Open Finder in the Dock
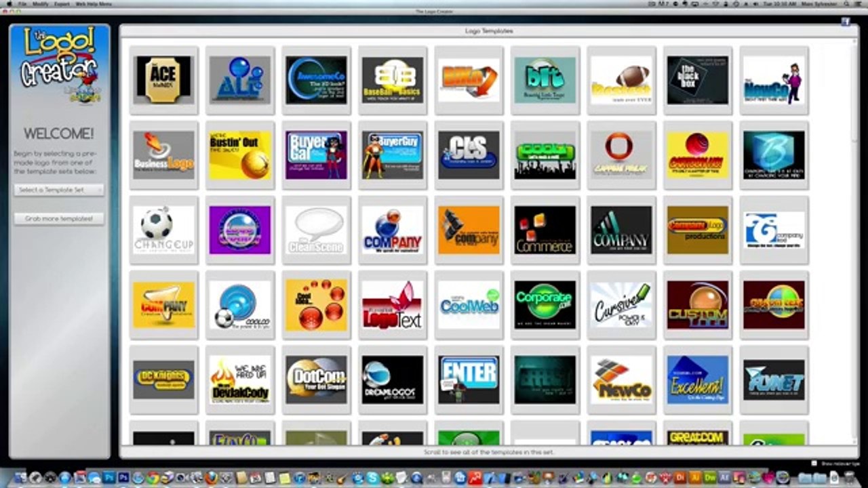 (20, 479)
